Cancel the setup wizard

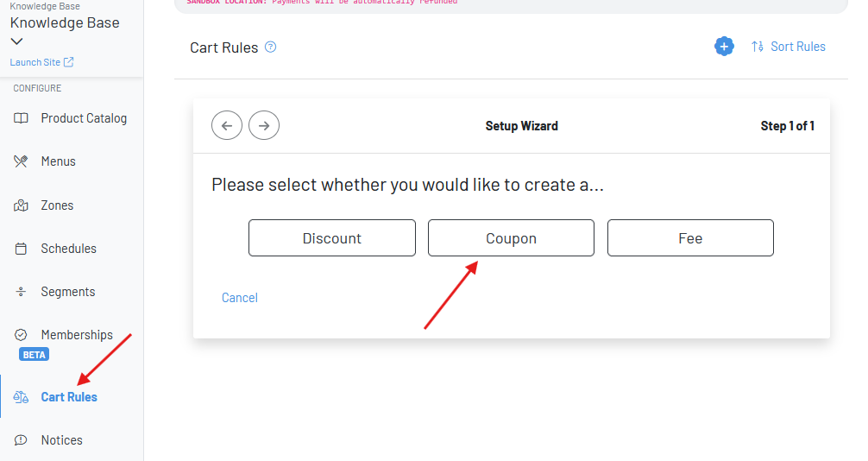pyautogui.click(x=240, y=298)
